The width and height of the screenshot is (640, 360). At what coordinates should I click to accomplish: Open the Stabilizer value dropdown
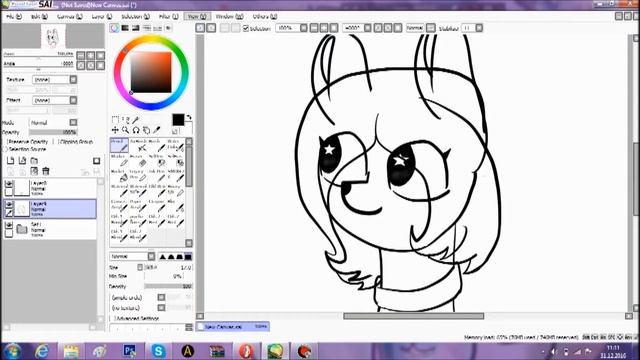tap(479, 28)
